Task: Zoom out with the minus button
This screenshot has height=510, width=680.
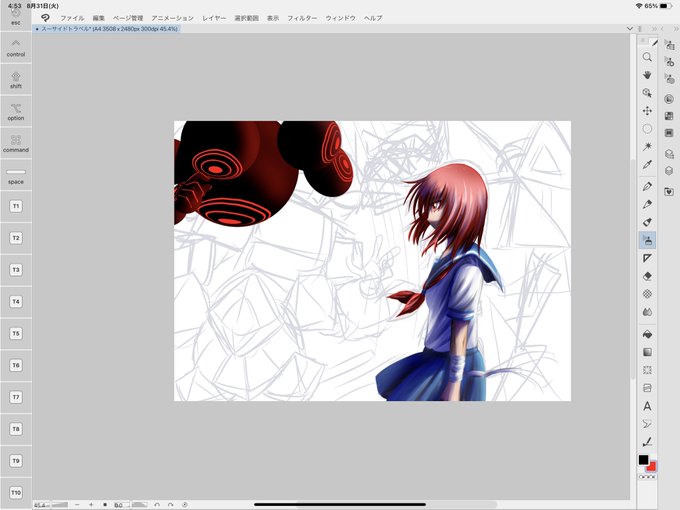Action: (x=77, y=505)
